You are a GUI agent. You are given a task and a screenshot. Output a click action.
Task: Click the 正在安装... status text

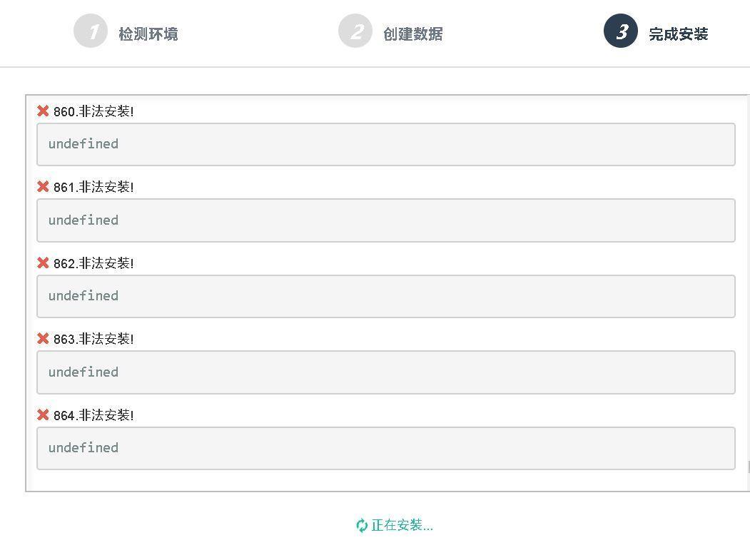pyautogui.click(x=402, y=525)
